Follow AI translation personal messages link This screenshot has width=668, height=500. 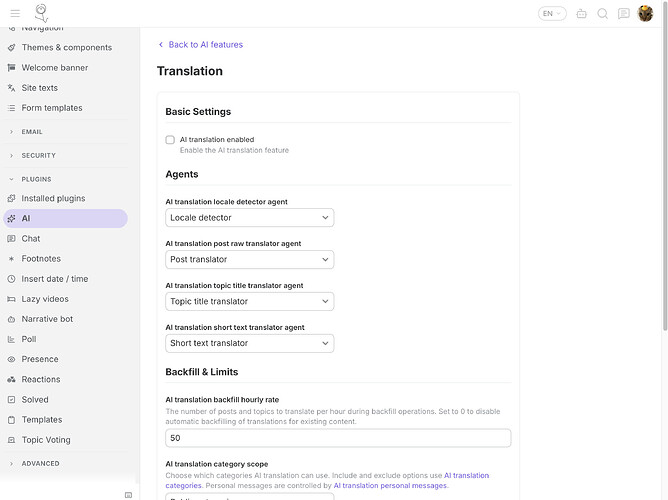[x=390, y=486]
